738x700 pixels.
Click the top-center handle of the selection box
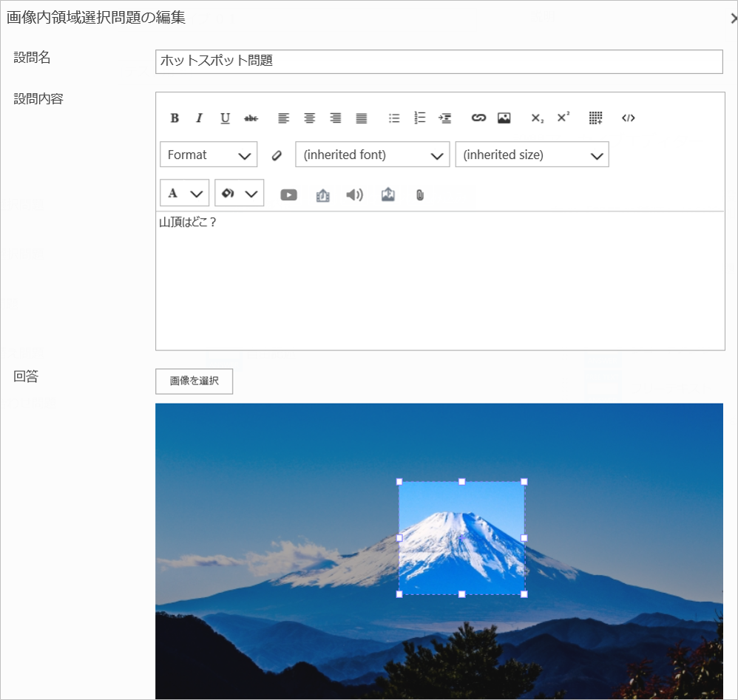tap(462, 482)
